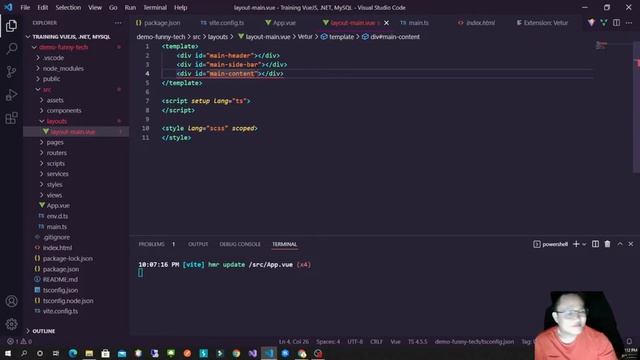This screenshot has width=640, height=360.
Task: Open the Selection menu
Action: [68, 7]
